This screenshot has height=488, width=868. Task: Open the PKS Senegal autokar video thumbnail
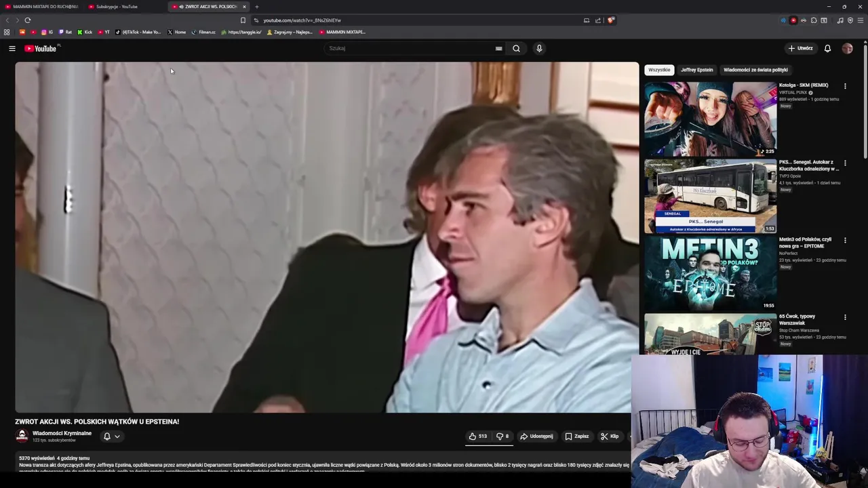710,196
